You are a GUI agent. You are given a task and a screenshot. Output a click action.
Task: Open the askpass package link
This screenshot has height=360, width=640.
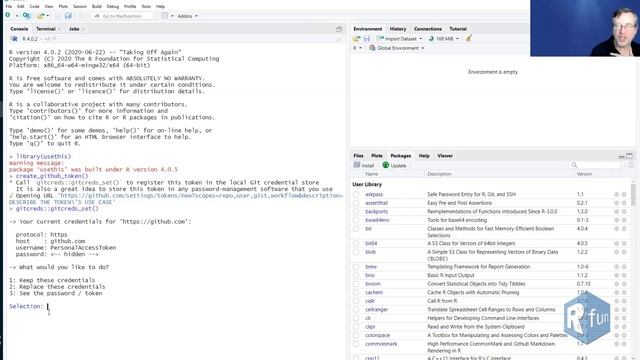click(x=374, y=194)
